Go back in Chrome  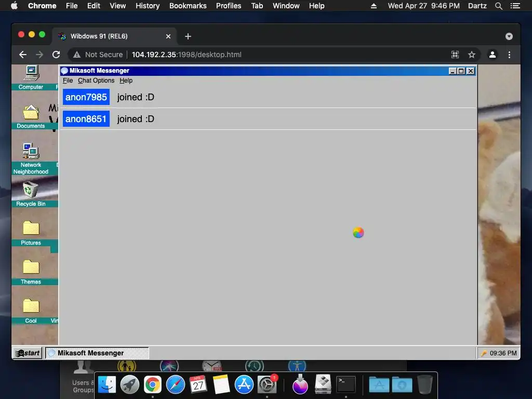point(23,55)
